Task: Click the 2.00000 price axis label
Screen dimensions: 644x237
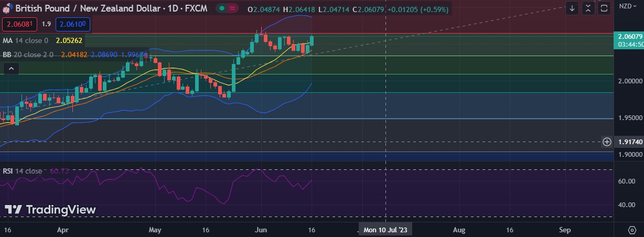Action: (x=629, y=81)
